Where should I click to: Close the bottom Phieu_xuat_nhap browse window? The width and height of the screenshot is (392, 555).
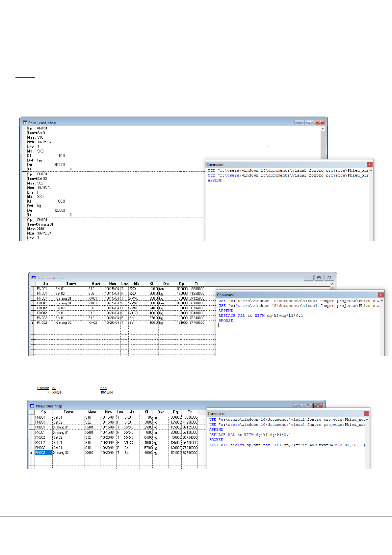tap(318, 406)
